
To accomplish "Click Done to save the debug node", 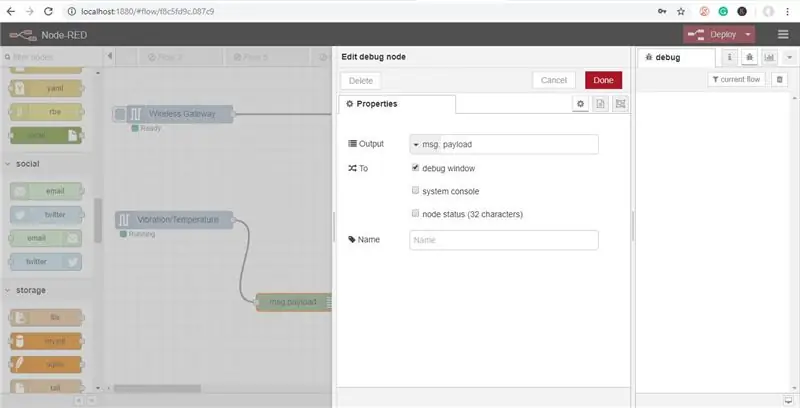I will (x=604, y=80).
